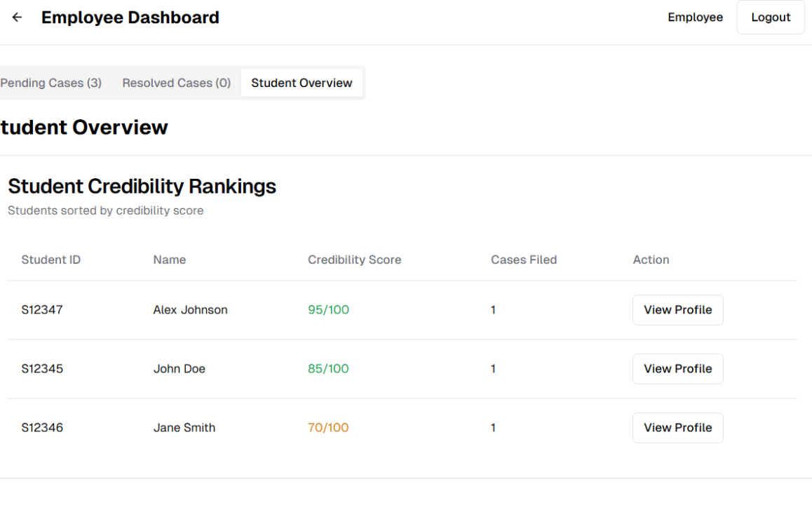Select student ID S12346 row
This screenshot has width=812, height=505.
42,428
